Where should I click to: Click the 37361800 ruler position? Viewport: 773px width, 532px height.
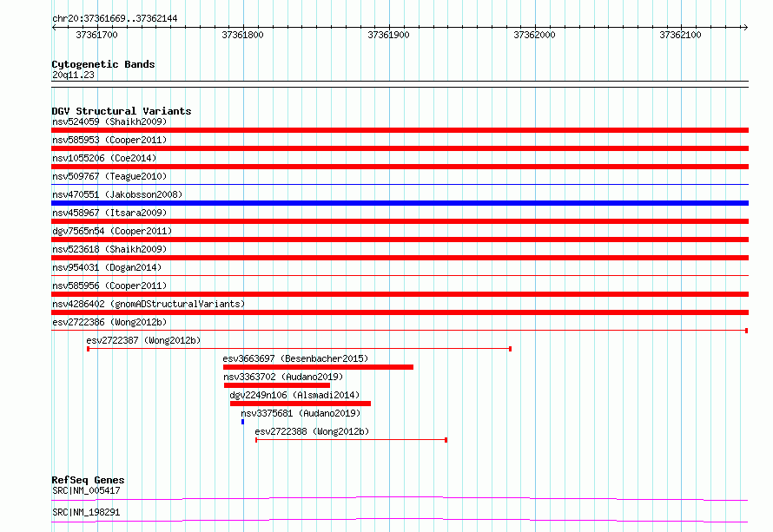[x=242, y=35]
